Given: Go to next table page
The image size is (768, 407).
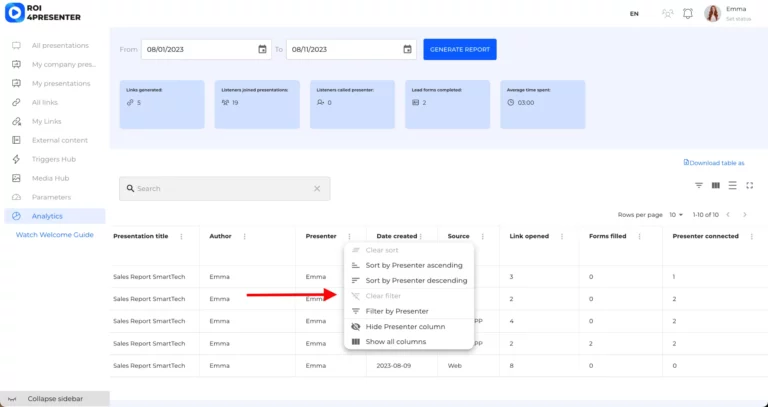Looking at the screenshot, I should (x=745, y=215).
